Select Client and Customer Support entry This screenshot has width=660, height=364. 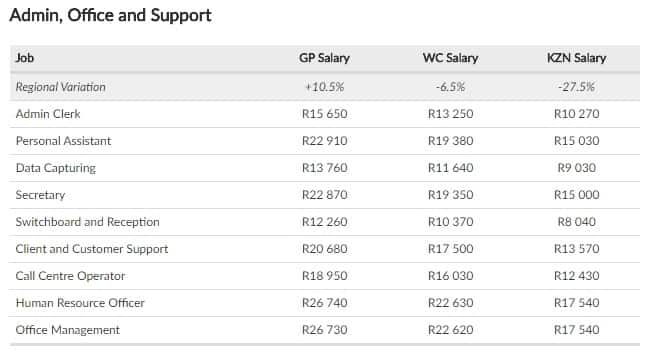(92, 249)
